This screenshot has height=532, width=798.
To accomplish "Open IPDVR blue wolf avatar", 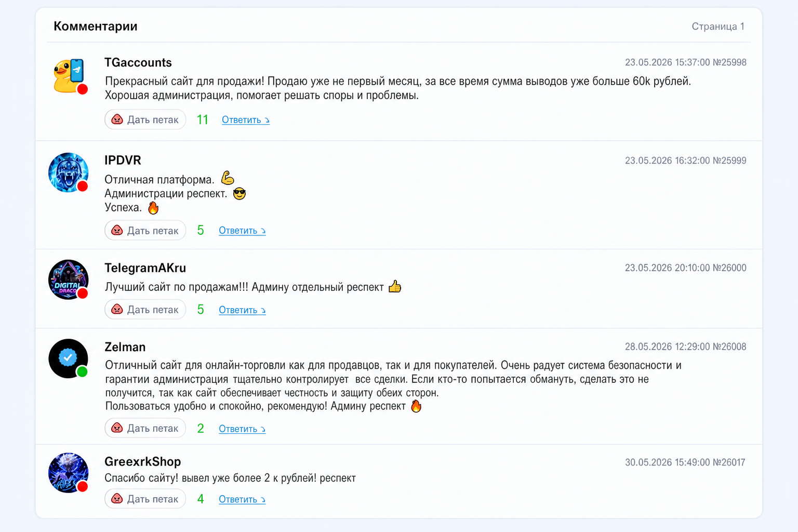I will pyautogui.click(x=69, y=172).
